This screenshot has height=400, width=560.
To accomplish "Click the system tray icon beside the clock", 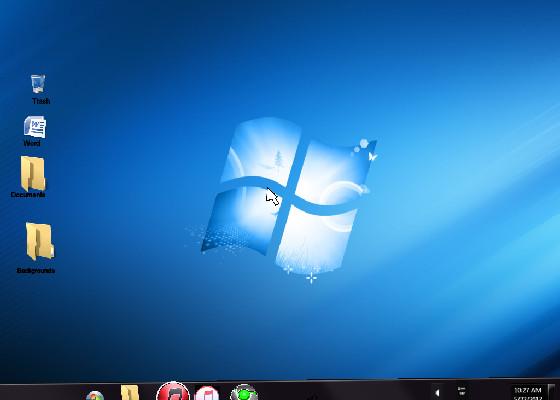I will 462,391.
